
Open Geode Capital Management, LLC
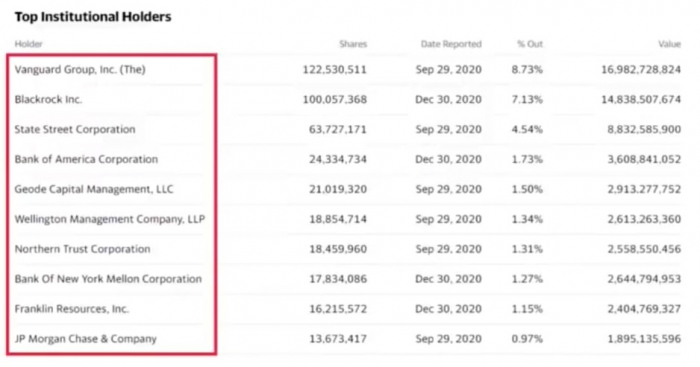click(x=94, y=189)
